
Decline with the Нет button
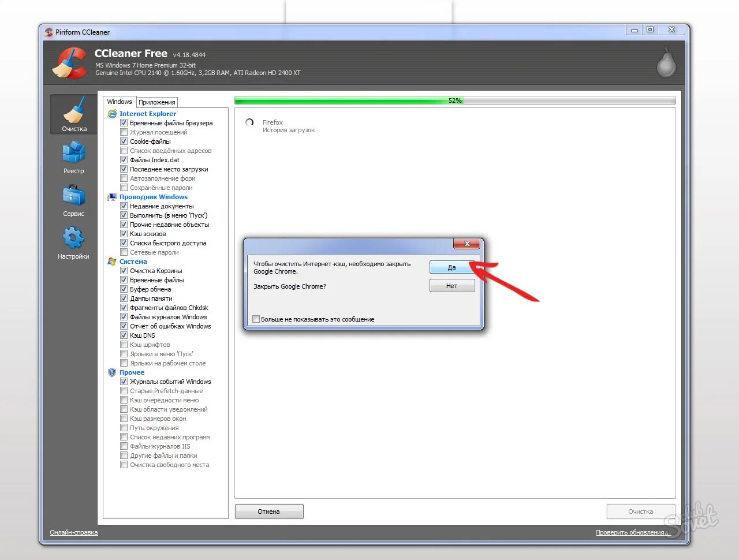tap(452, 286)
